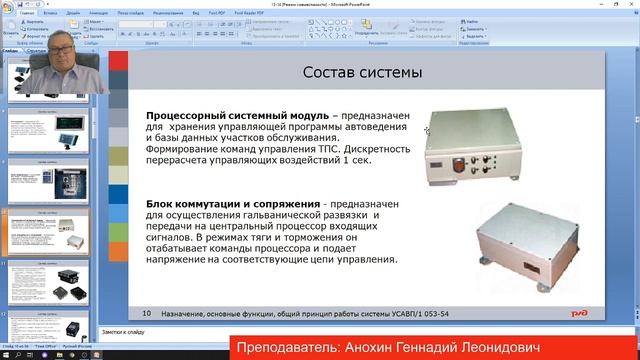The height and width of the screenshot is (360, 640).
Task: Increase the paragraph indent level
Action: pyautogui.click(x=230, y=24)
